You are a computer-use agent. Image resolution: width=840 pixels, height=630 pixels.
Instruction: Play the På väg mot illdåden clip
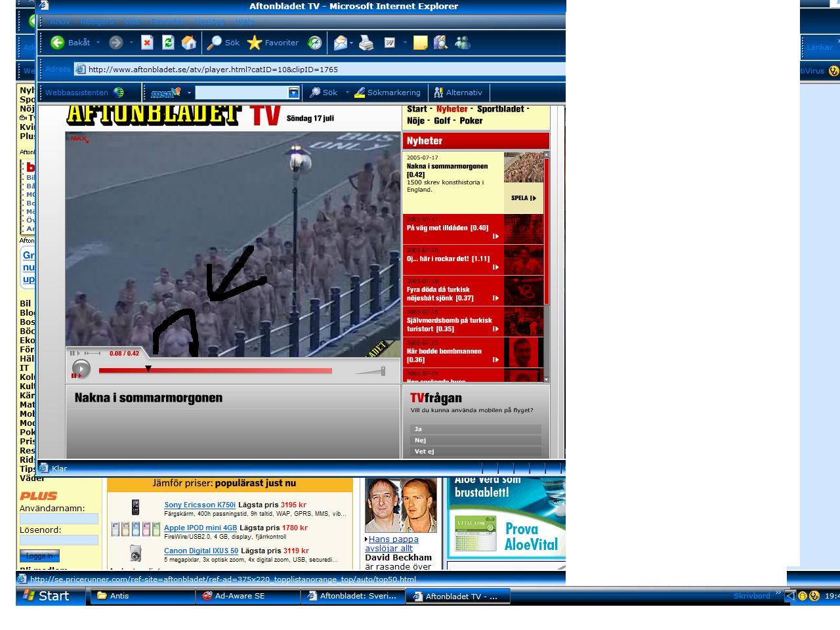pyautogui.click(x=495, y=236)
